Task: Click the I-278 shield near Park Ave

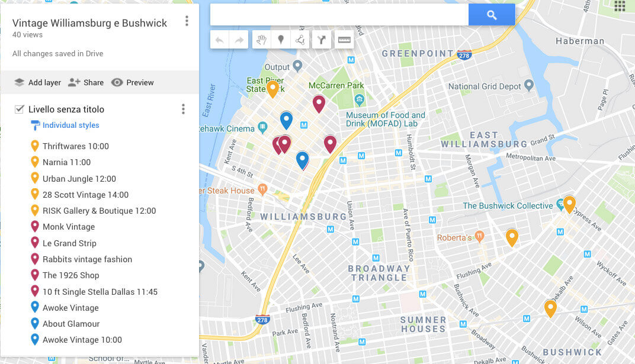Action: (x=262, y=320)
